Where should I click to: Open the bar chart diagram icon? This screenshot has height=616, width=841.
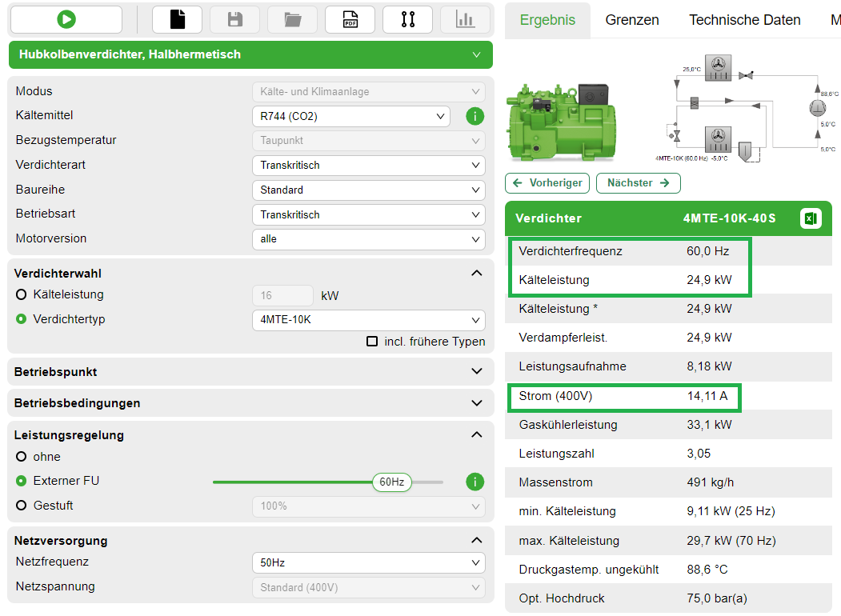[465, 19]
